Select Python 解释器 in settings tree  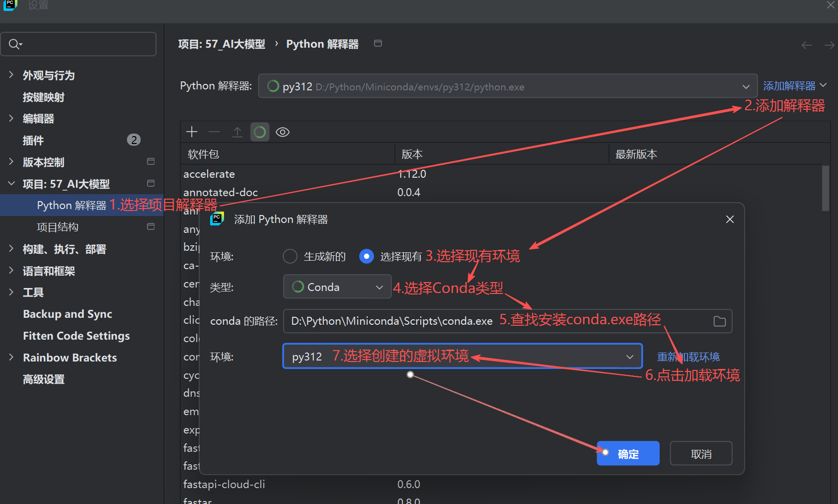point(72,205)
